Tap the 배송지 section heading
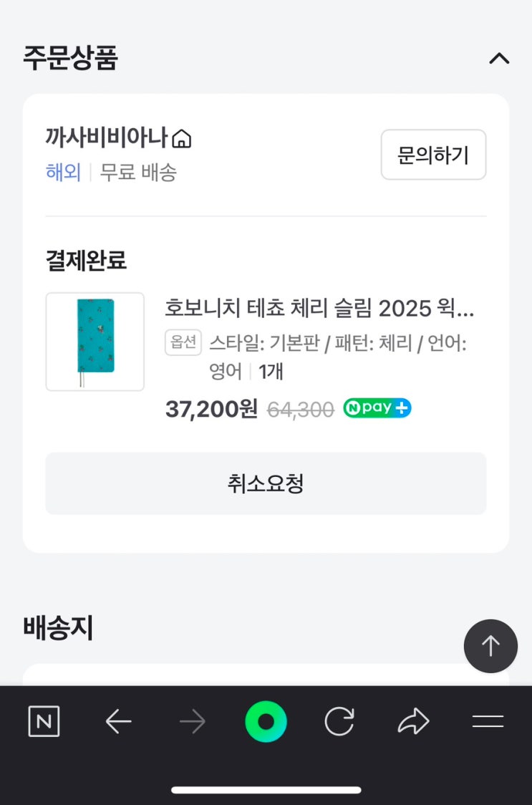The height and width of the screenshot is (805, 532). [x=58, y=627]
